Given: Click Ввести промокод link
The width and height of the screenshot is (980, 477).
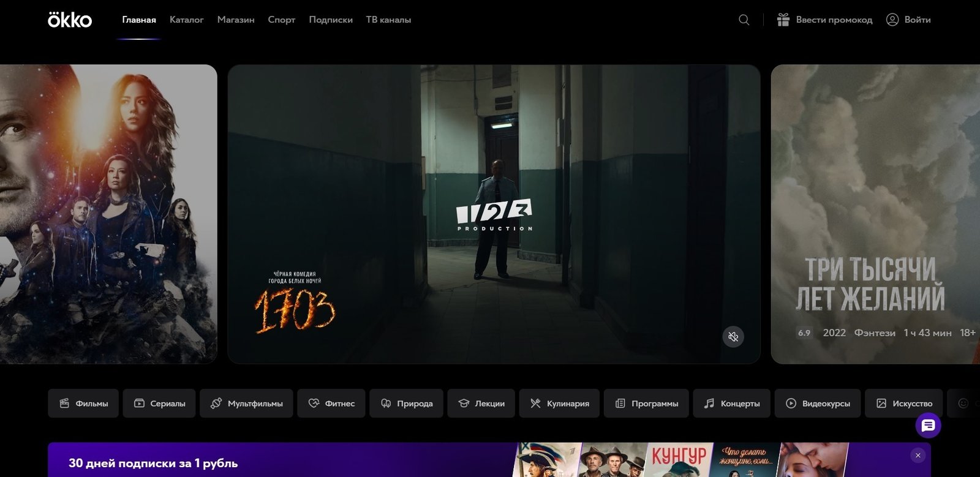Looking at the screenshot, I should point(834,20).
